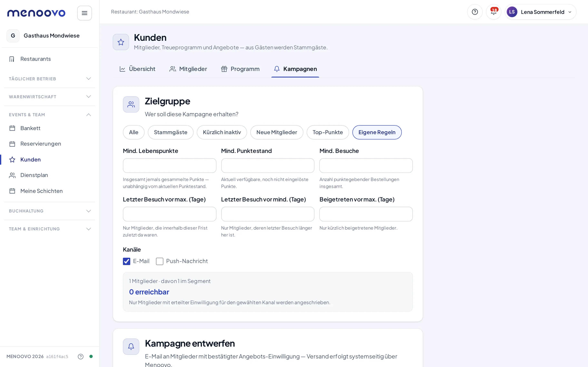Switch to the Programm tab
Viewport: 588px width, 367px height.
click(x=240, y=69)
